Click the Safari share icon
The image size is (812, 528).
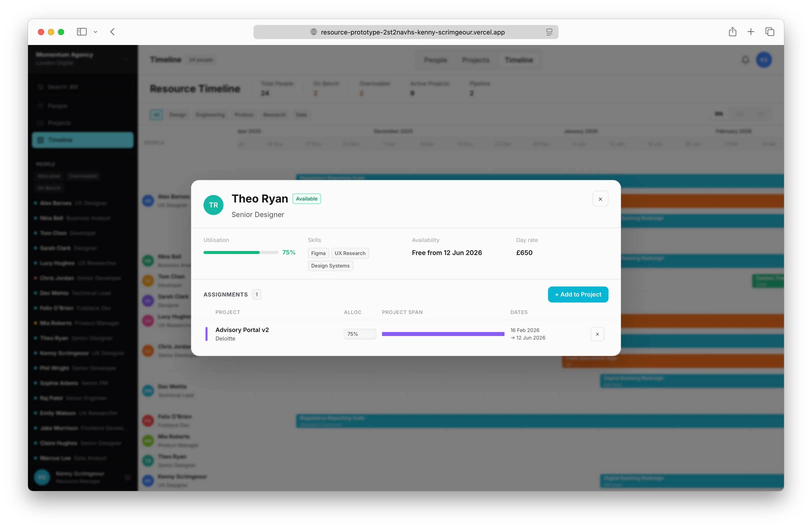(x=732, y=32)
